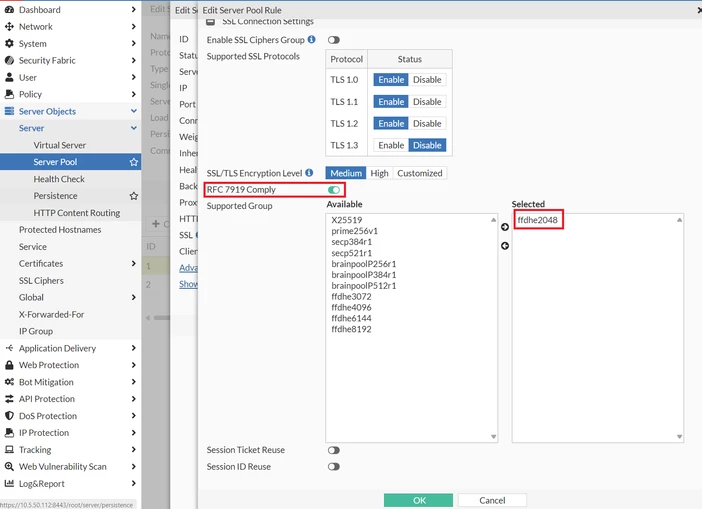Click info icon next to SSL/TLS Encryption Level
Viewport: 702px width, 509px height.
pos(309,173)
